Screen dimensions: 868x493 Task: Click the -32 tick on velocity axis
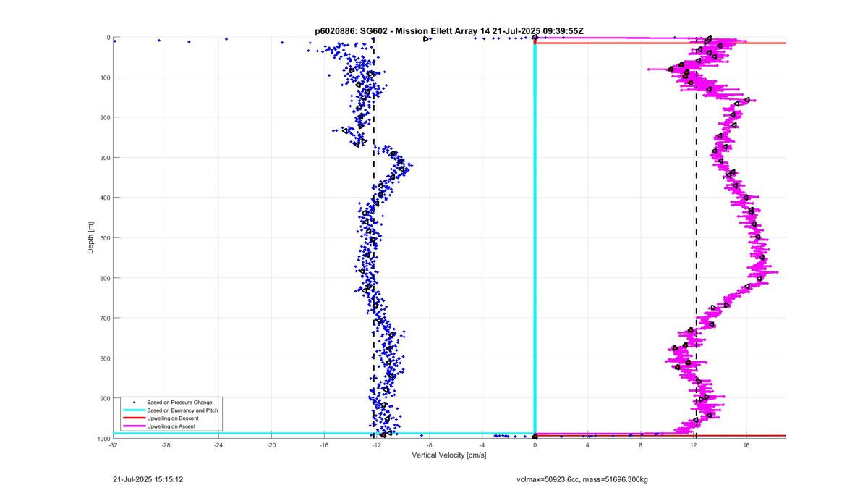pyautogui.click(x=113, y=446)
